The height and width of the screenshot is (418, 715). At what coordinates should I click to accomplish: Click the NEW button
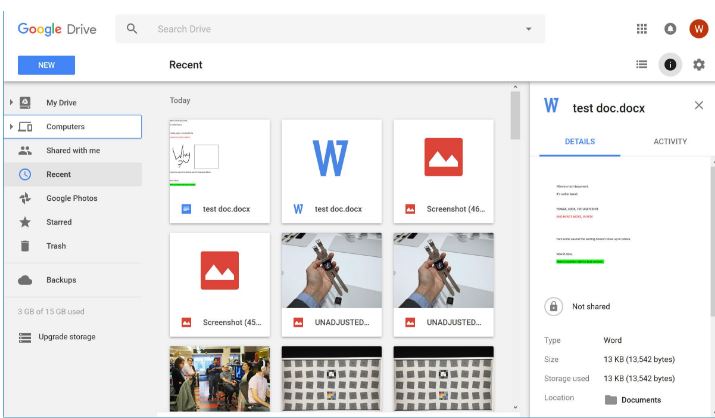(x=47, y=65)
